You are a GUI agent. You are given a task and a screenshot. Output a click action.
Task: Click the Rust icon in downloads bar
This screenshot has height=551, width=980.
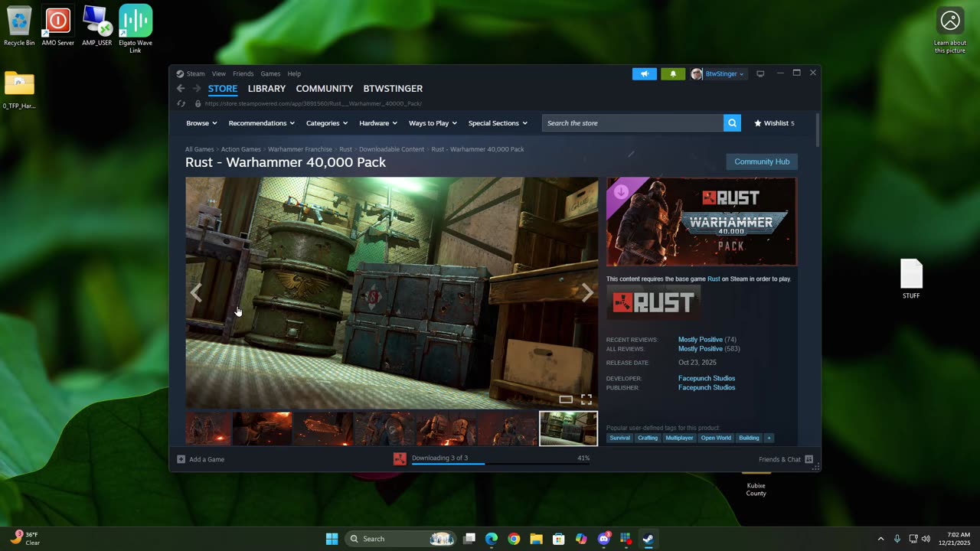pos(400,459)
